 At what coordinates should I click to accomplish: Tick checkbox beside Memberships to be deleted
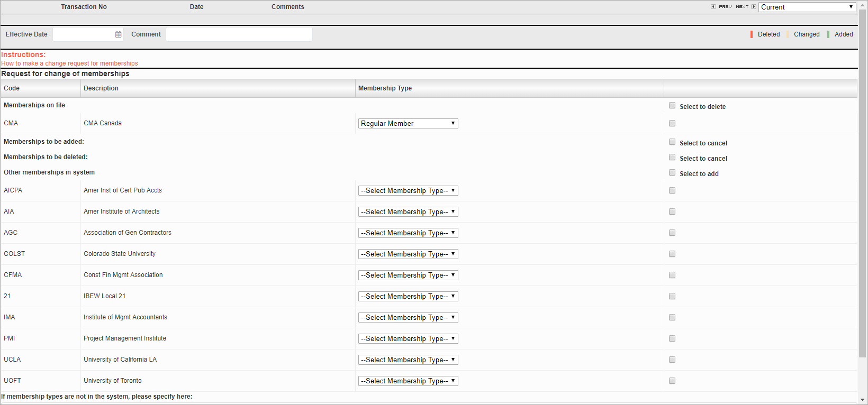tap(672, 157)
